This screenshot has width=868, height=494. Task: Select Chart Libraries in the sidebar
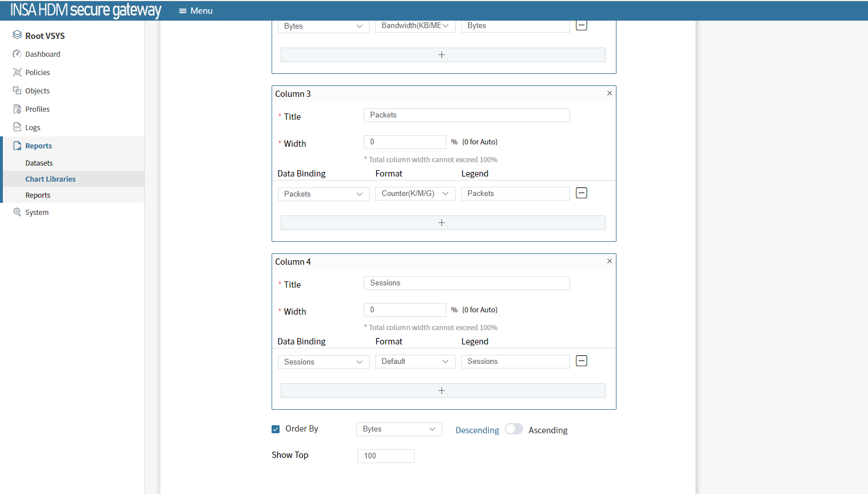pos(50,179)
